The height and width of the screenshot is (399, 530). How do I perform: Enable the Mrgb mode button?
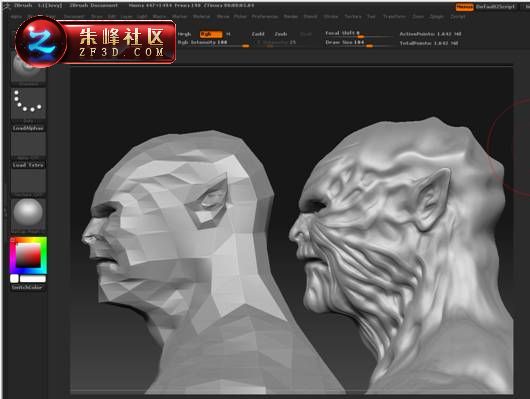pos(185,34)
